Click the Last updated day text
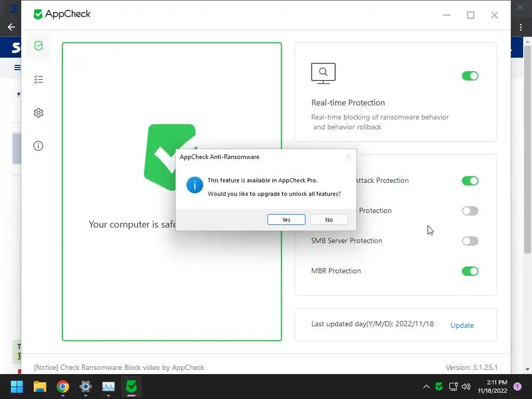The image size is (532, 399). [x=373, y=324]
